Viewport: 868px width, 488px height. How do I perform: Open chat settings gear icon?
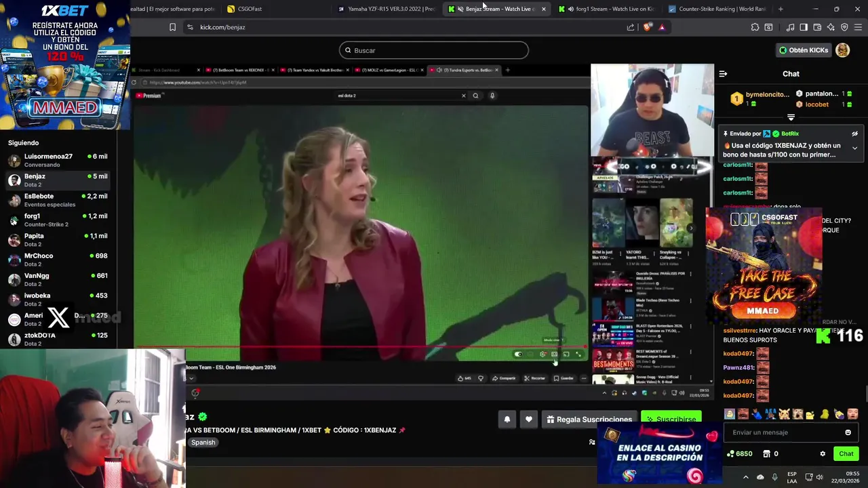823,454
